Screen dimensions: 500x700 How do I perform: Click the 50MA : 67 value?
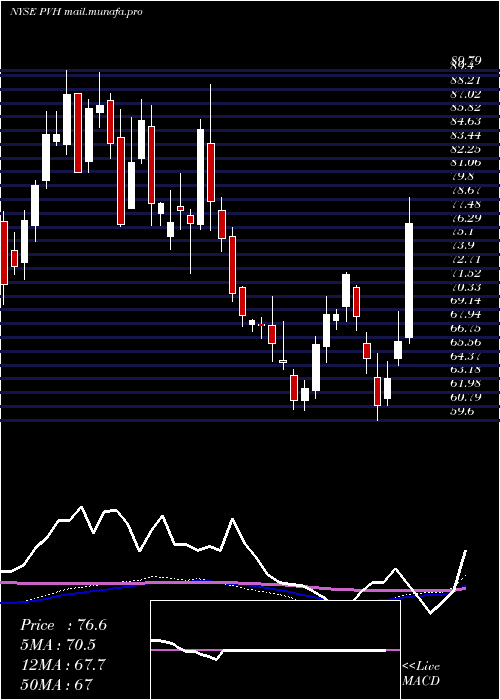pyautogui.click(x=56, y=684)
